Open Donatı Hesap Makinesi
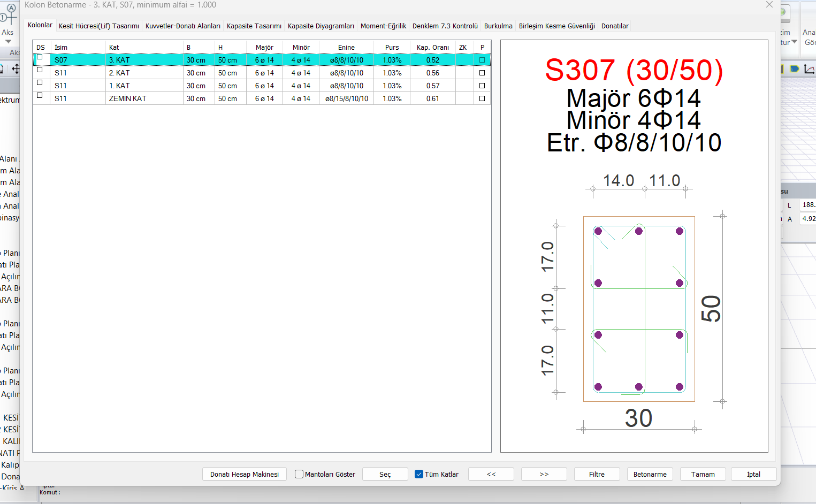 (245, 474)
